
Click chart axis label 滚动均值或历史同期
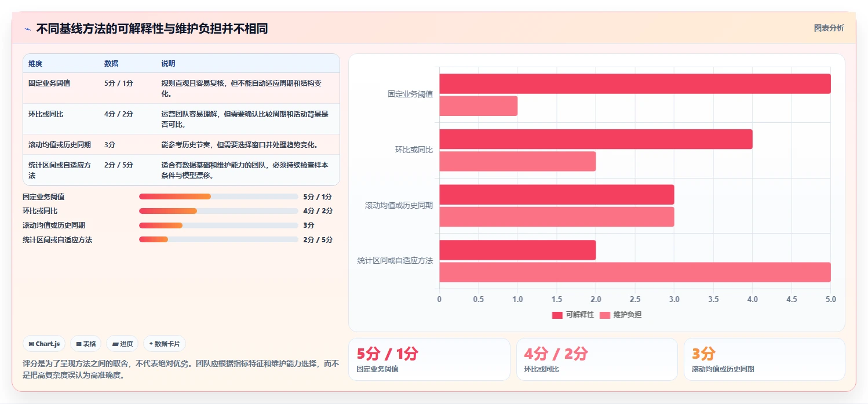[399, 205]
